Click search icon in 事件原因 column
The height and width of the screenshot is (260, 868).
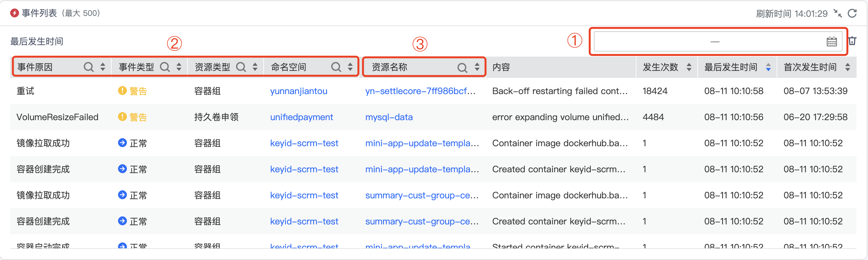89,67
